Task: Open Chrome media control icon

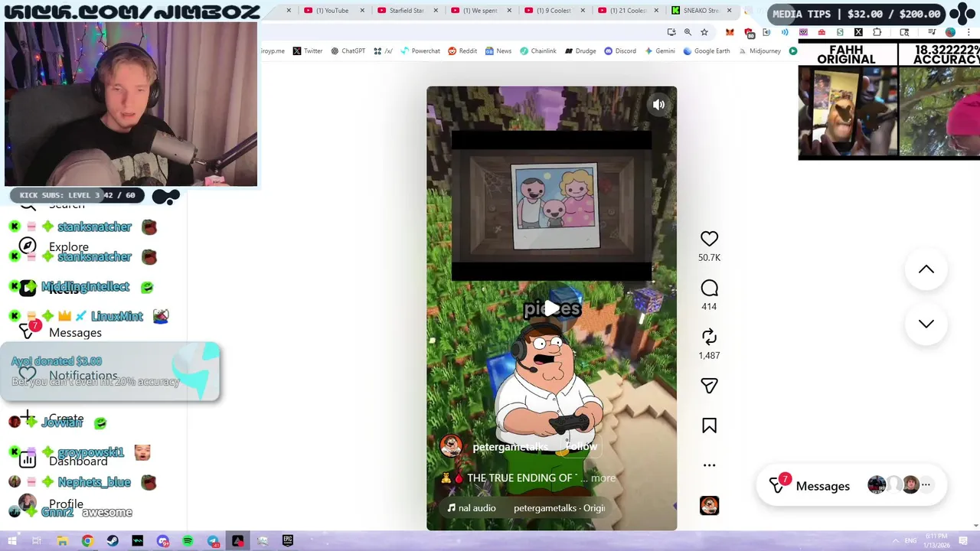Action: click(932, 32)
